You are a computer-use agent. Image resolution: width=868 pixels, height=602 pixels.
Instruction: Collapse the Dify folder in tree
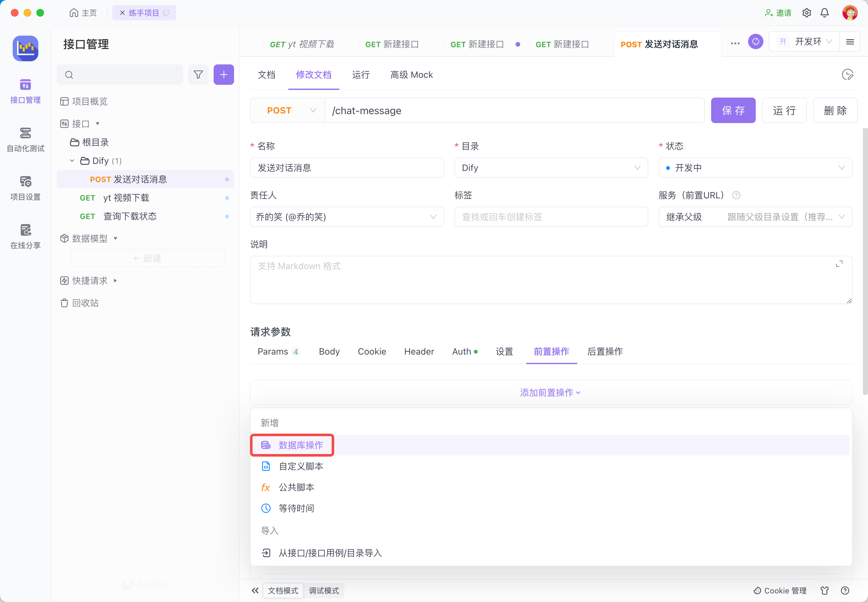[72, 161]
